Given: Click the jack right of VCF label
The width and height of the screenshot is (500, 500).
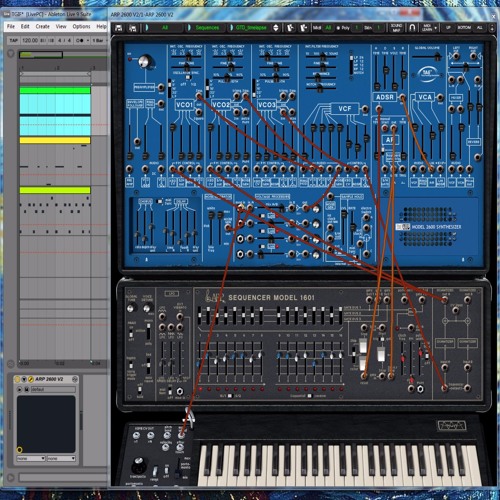Looking at the screenshot, I should (x=365, y=109).
